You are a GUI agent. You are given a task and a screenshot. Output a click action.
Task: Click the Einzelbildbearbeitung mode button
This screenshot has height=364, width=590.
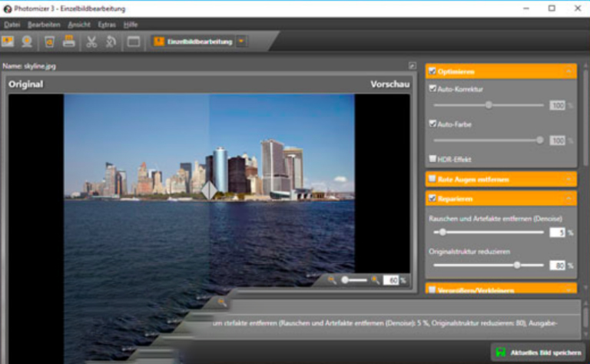pyautogui.click(x=194, y=41)
